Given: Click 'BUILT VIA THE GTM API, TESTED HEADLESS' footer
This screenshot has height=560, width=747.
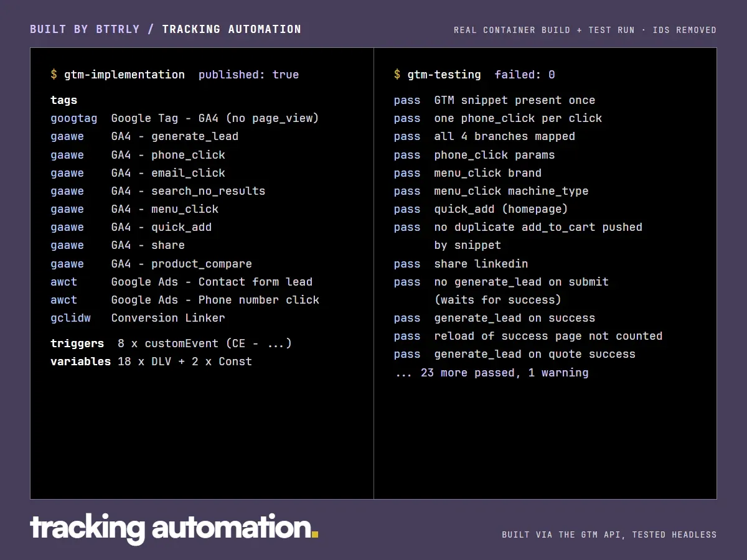Looking at the screenshot, I should click(609, 534).
